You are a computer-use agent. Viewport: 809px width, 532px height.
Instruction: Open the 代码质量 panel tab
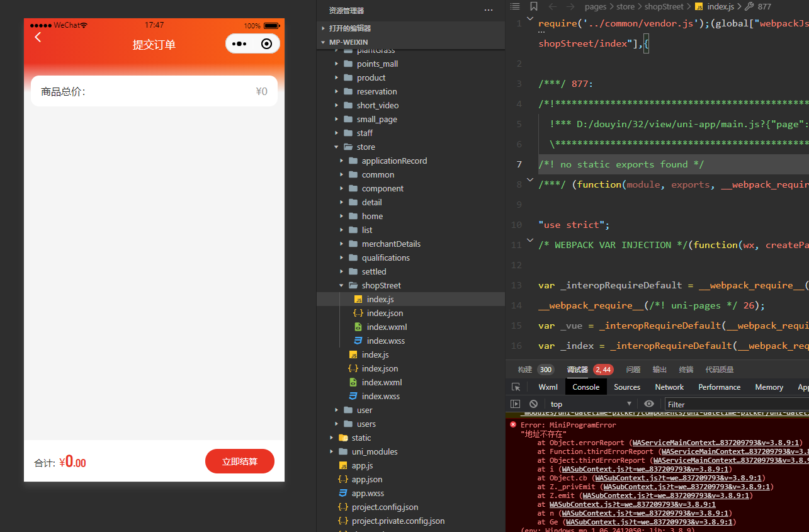click(x=719, y=370)
